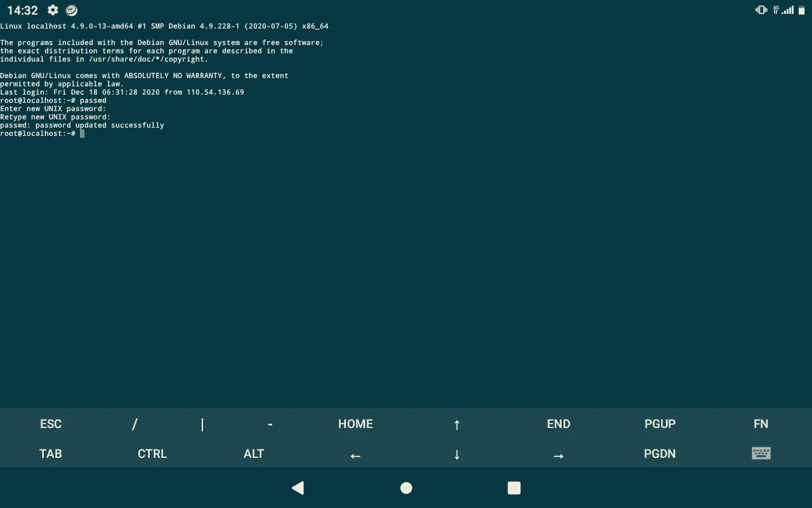The width and height of the screenshot is (812, 508).
Task: Toggle the ALT modifier key
Action: click(254, 453)
